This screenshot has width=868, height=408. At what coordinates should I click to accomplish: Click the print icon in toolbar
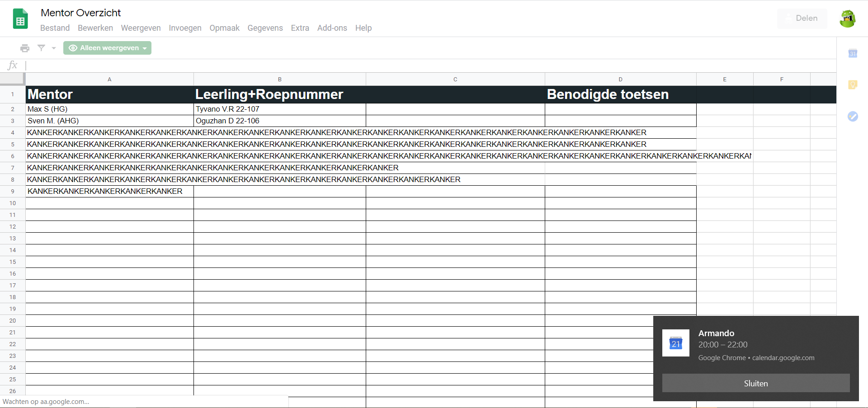pyautogui.click(x=25, y=48)
